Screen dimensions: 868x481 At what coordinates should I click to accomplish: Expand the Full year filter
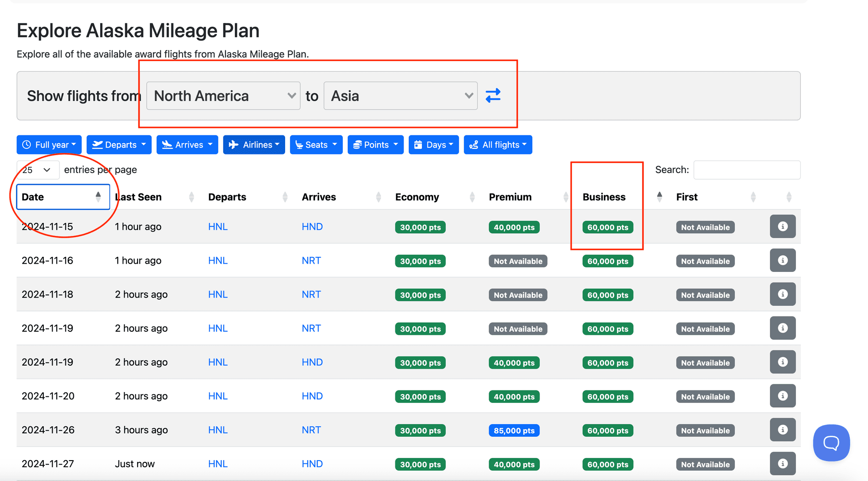point(49,145)
